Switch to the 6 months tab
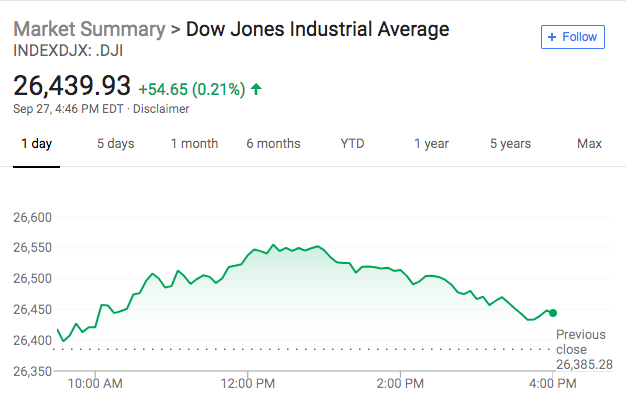This screenshot has height=401, width=626. click(273, 144)
